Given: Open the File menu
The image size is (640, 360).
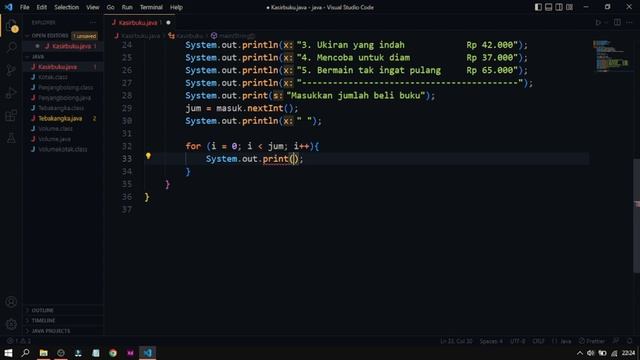Looking at the screenshot, I should point(24,7).
